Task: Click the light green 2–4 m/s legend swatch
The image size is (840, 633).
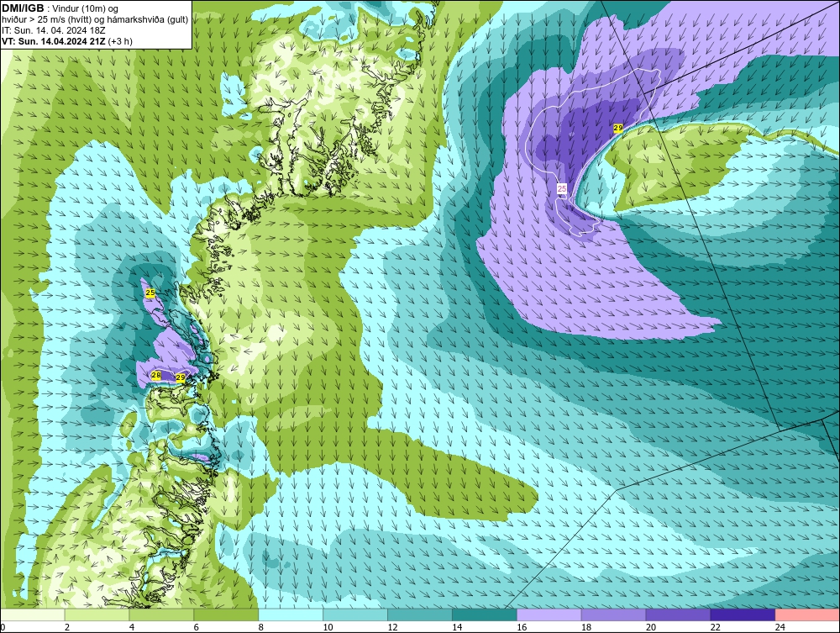Action: (97, 615)
